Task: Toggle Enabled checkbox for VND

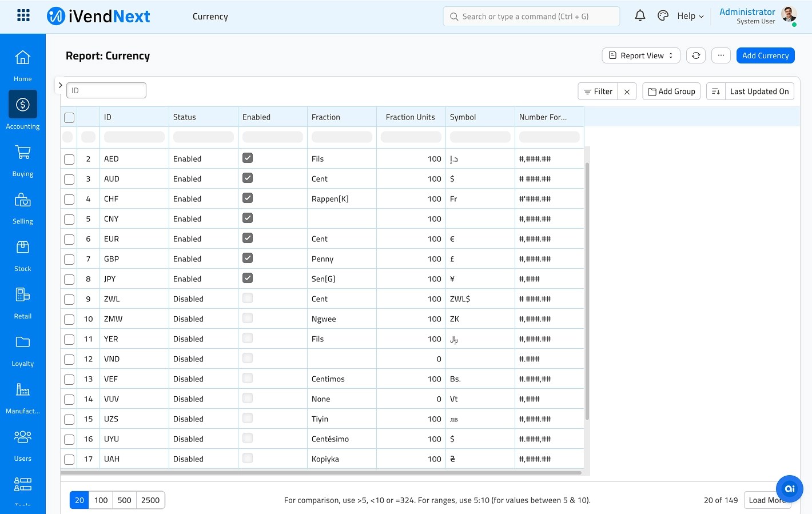Action: 248,358
